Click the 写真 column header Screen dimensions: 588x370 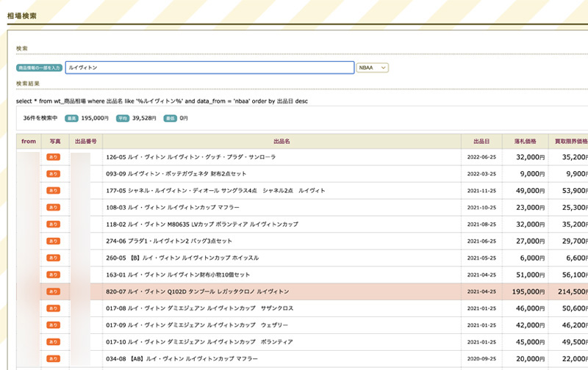click(x=55, y=141)
